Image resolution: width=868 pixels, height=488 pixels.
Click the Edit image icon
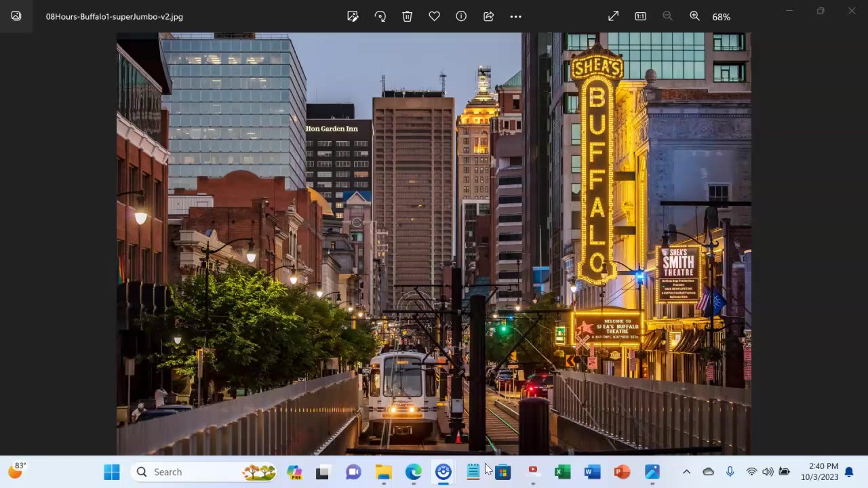[x=353, y=16]
